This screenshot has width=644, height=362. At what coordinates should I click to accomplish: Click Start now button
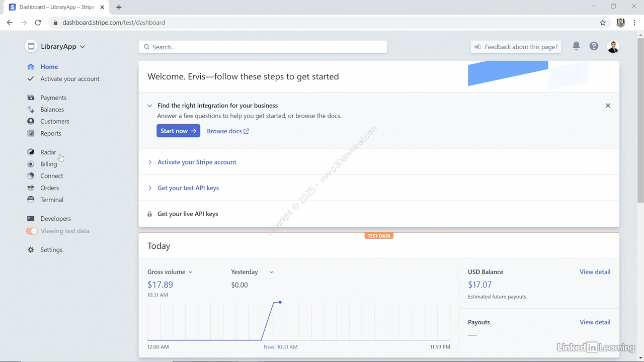pyautogui.click(x=178, y=131)
